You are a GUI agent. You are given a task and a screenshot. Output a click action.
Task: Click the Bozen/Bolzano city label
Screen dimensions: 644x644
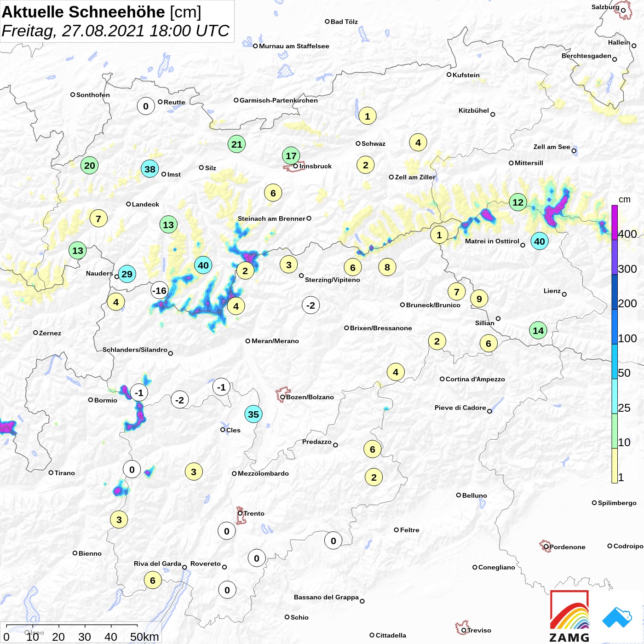[x=310, y=397]
